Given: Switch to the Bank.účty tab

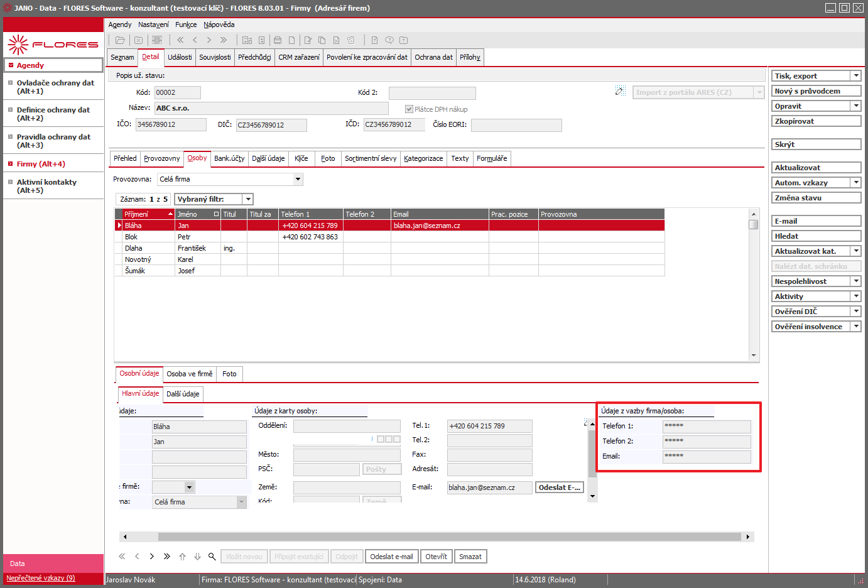Looking at the screenshot, I should 229,158.
